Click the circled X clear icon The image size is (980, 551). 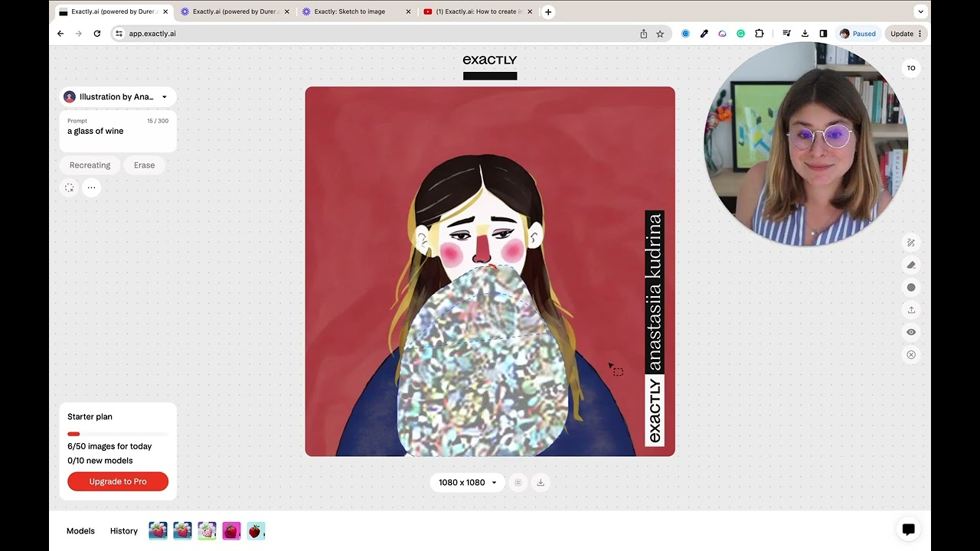[911, 355]
